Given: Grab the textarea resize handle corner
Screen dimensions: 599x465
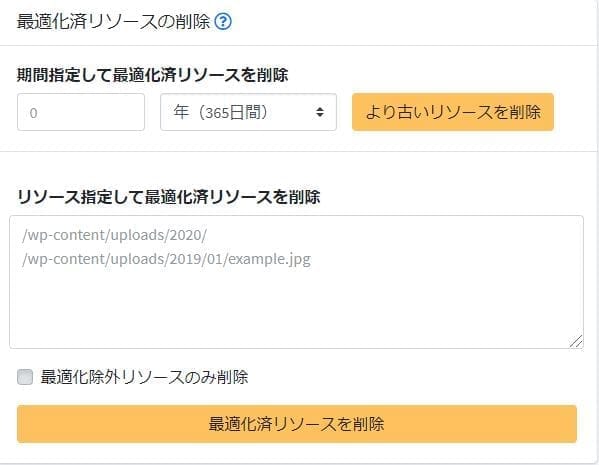Looking at the screenshot, I should coord(576,341).
